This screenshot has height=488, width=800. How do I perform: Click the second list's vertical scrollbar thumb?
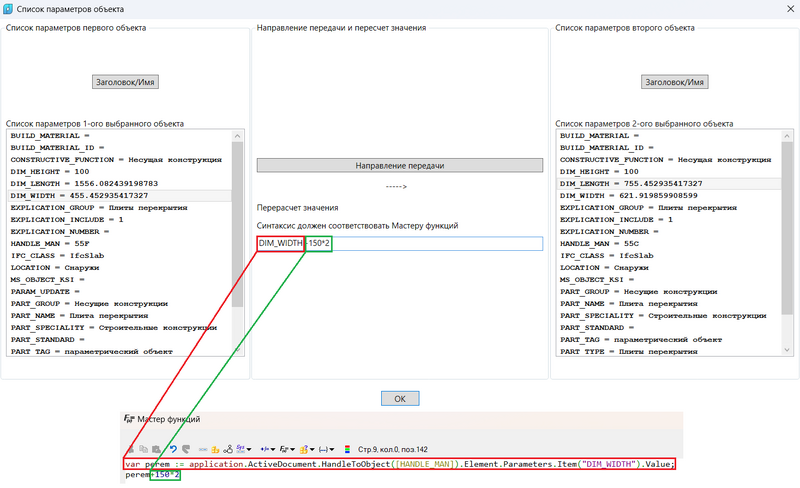tap(786, 228)
